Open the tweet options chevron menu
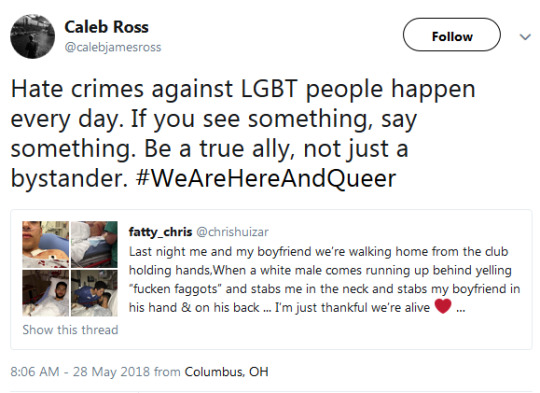Viewport: 540px width, 393px height. [525, 37]
